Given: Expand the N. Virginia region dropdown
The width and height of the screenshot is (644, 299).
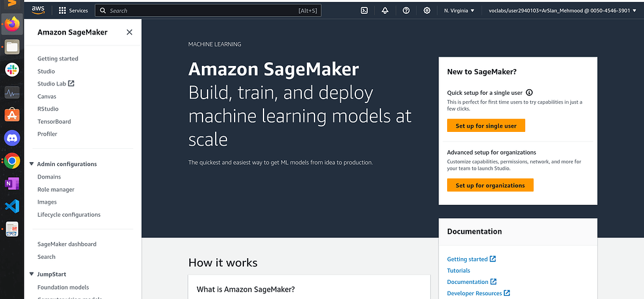Looking at the screenshot, I should (x=459, y=11).
